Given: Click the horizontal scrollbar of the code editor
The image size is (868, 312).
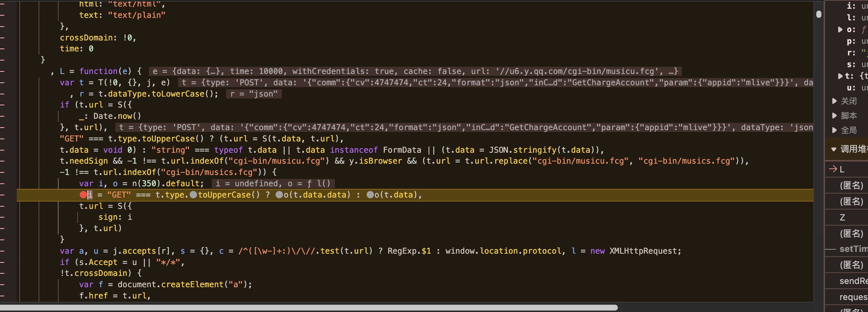Looking at the screenshot, I should pos(309,308).
